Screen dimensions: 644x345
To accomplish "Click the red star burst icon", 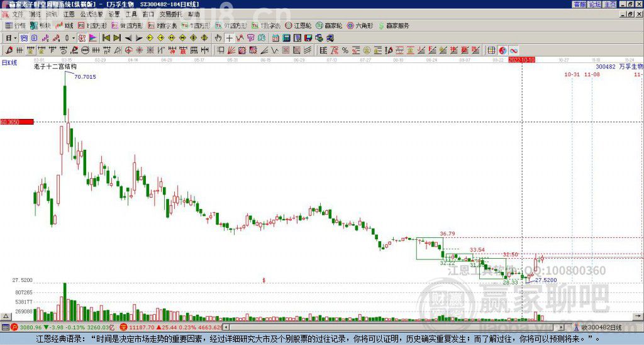I will coord(139,50).
